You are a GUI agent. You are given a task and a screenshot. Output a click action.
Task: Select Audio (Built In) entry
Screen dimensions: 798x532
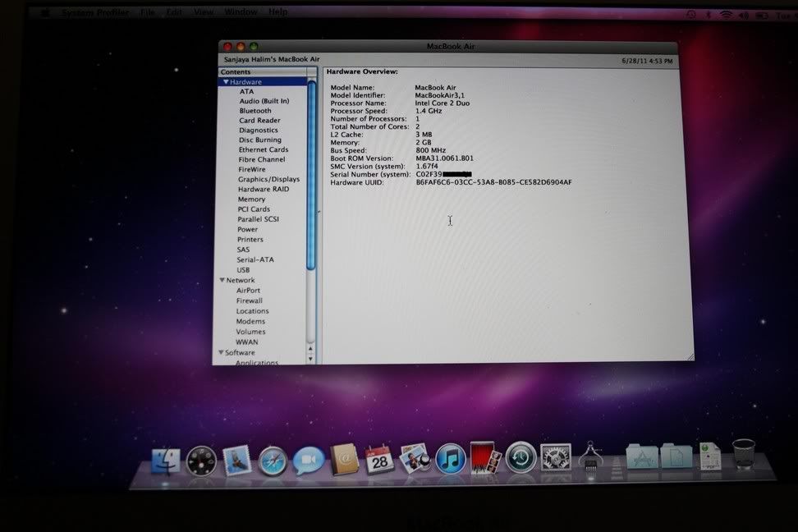(x=264, y=101)
